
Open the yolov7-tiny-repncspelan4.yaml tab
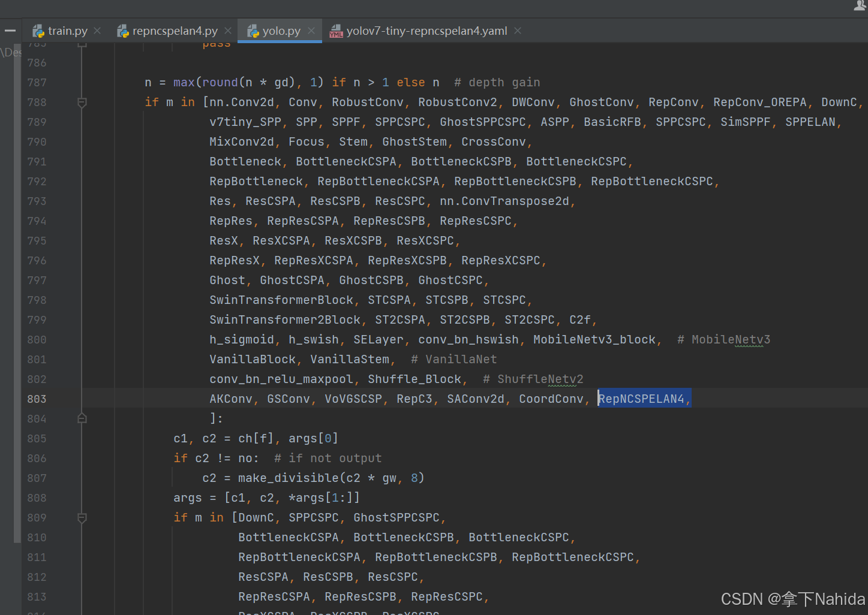[x=427, y=31]
